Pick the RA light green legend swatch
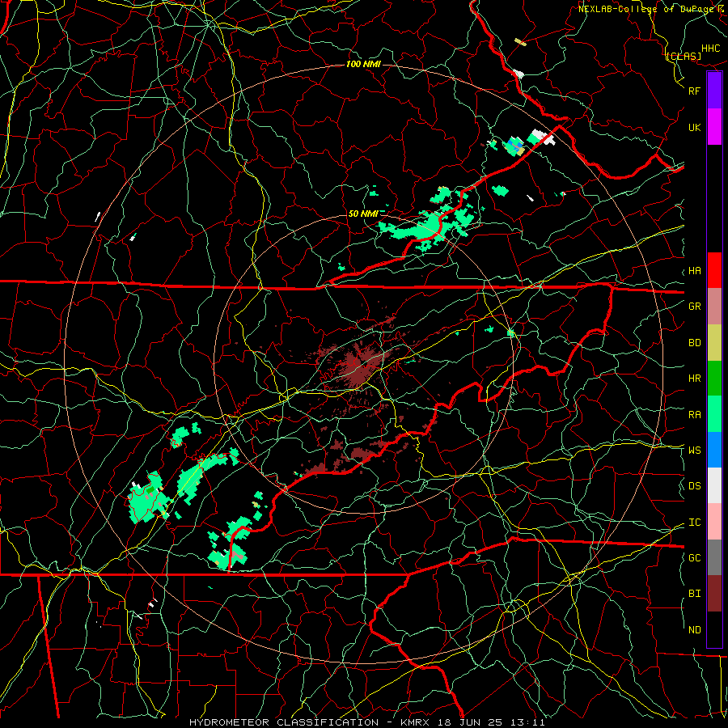 click(714, 414)
